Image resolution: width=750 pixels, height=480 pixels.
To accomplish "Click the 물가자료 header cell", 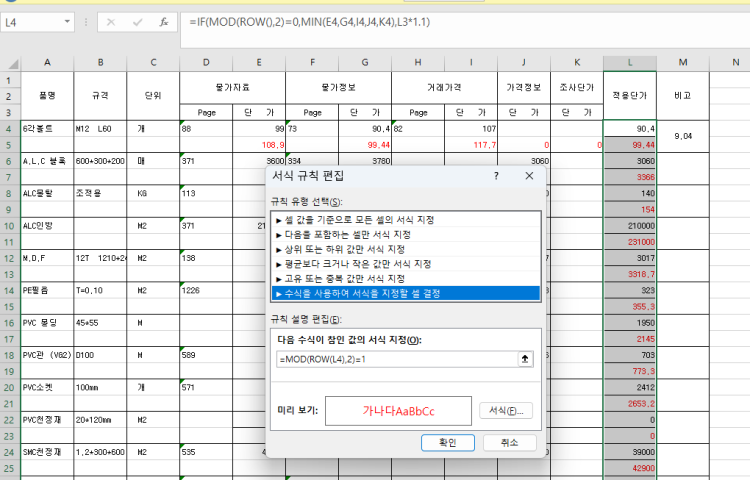I will click(x=232, y=87).
